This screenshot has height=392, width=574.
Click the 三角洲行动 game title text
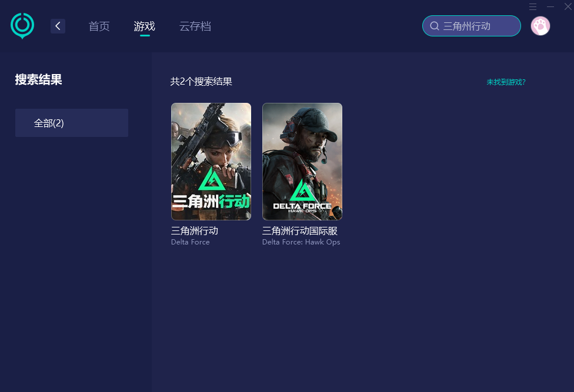coord(195,231)
